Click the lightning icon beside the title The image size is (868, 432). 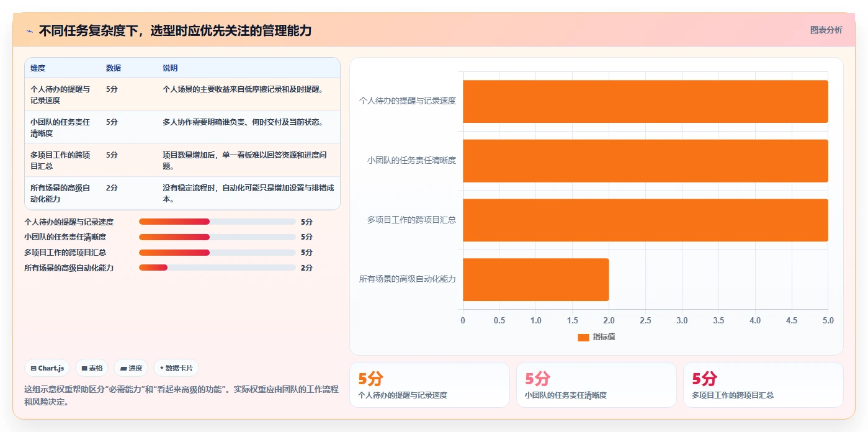pyautogui.click(x=29, y=30)
